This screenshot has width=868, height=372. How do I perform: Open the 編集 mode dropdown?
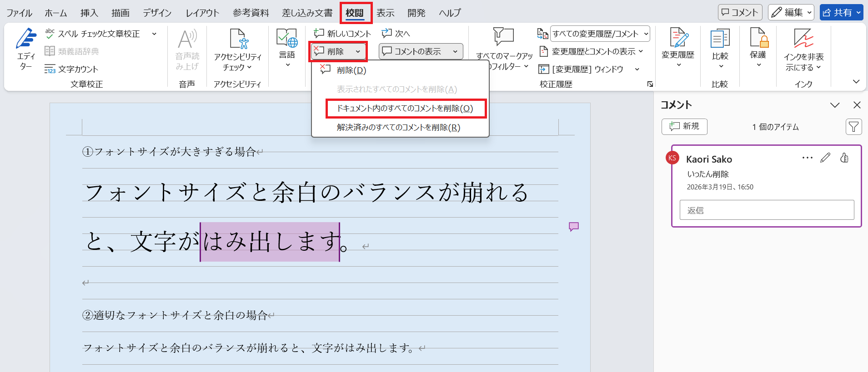(x=791, y=12)
